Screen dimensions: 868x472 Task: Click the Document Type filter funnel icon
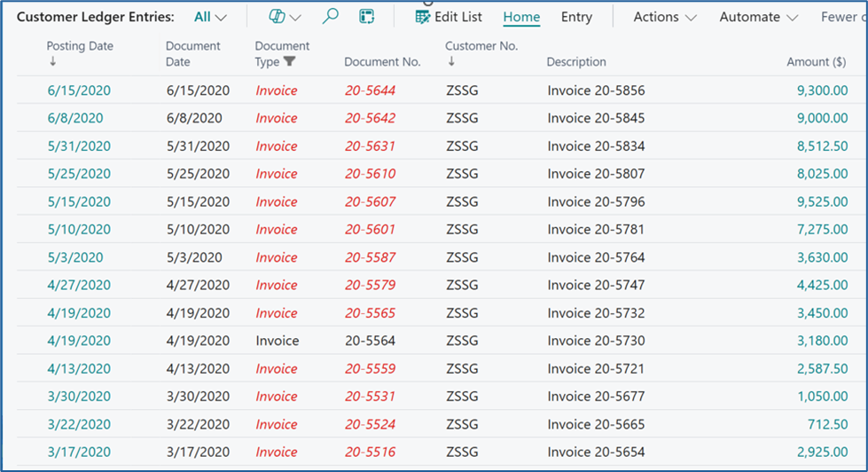tap(289, 61)
